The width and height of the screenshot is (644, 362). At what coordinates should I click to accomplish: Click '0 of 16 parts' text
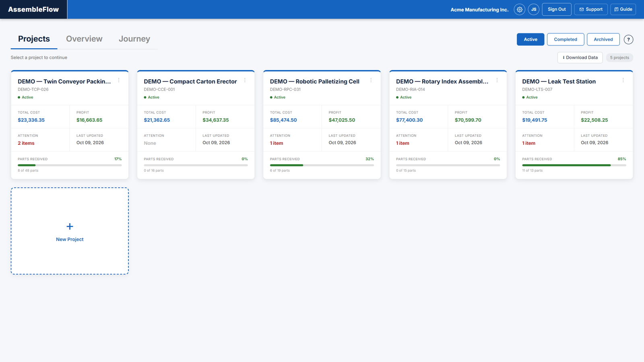pyautogui.click(x=154, y=171)
